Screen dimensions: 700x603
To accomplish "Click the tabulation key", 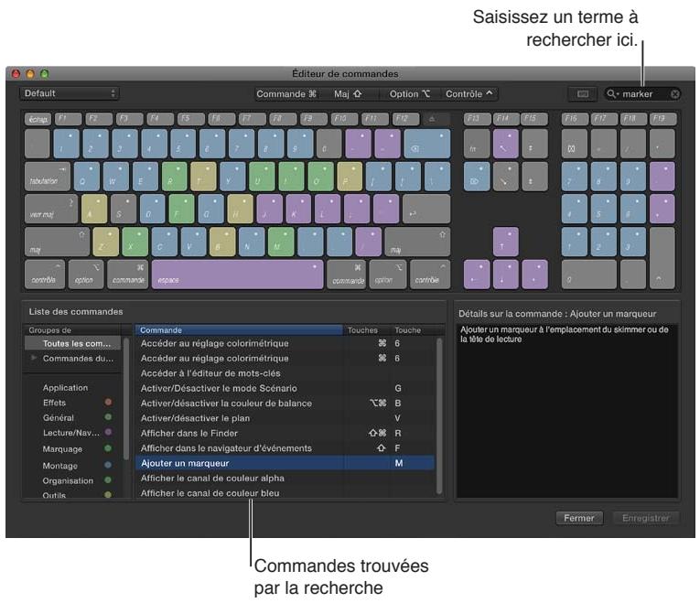I will [48, 177].
